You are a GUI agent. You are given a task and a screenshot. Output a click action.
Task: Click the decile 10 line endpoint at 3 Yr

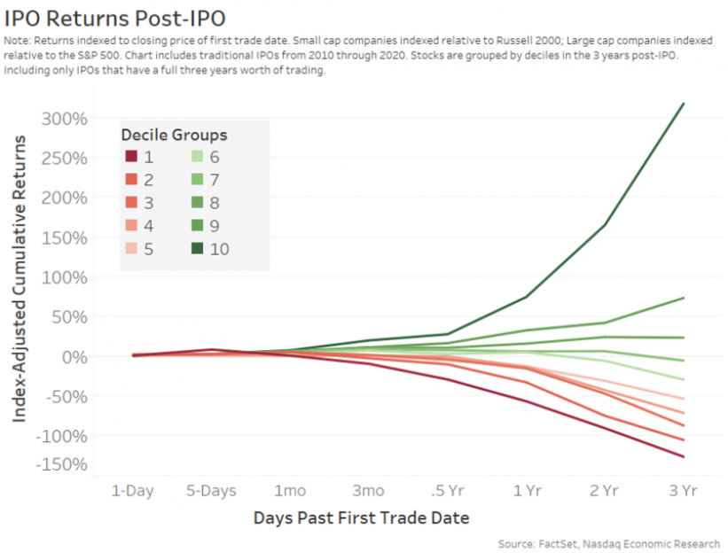[683, 104]
